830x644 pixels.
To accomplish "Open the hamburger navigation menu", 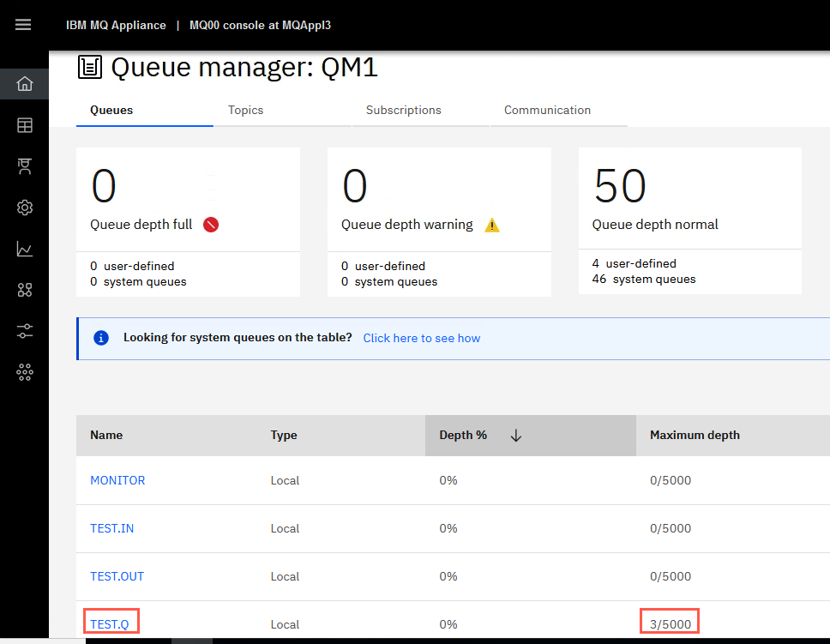I will point(23,25).
